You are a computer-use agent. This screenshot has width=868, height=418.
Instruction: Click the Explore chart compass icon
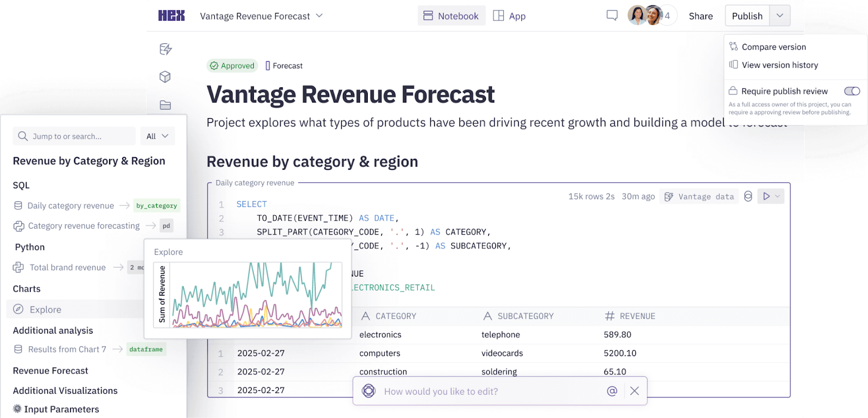18,309
